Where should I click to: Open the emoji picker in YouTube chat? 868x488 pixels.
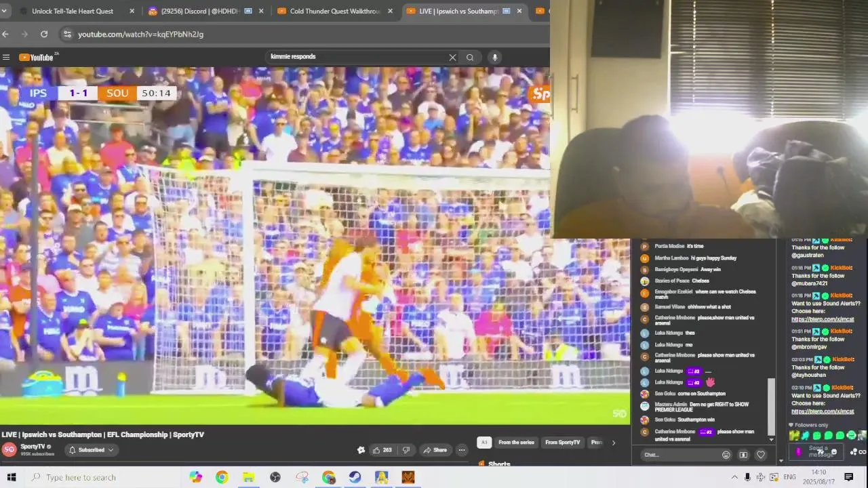click(726, 455)
